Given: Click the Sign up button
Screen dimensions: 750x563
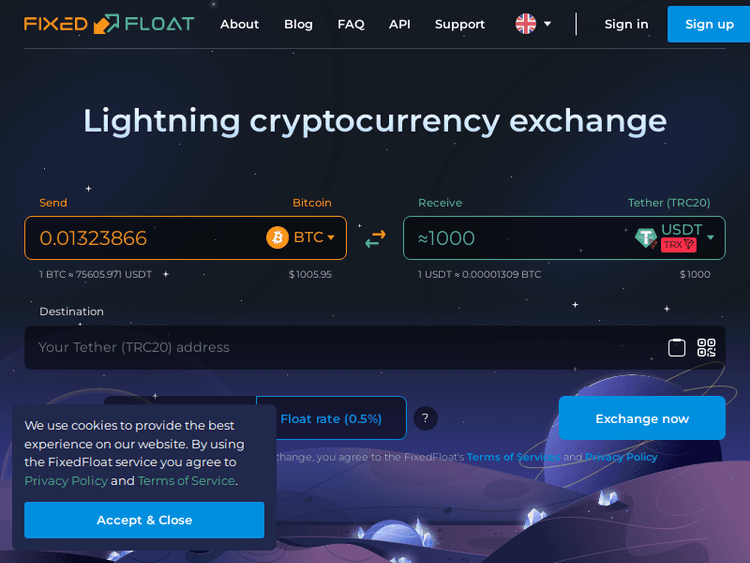Looking at the screenshot, I should (709, 24).
